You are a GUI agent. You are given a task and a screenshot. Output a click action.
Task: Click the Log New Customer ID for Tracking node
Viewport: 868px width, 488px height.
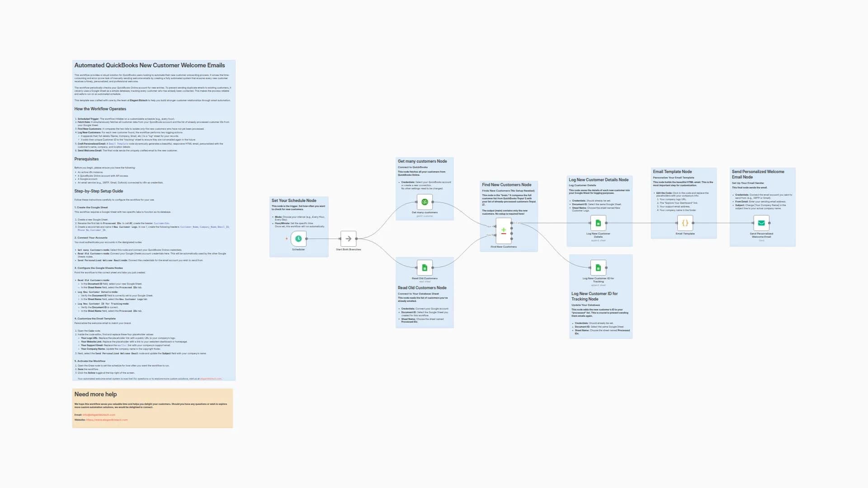[598, 267]
